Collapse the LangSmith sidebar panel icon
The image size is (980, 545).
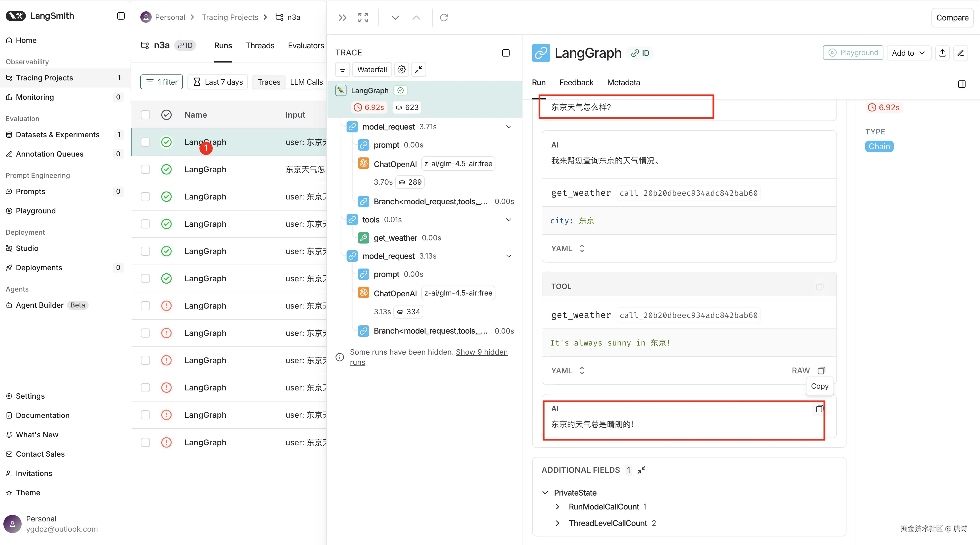pos(121,16)
